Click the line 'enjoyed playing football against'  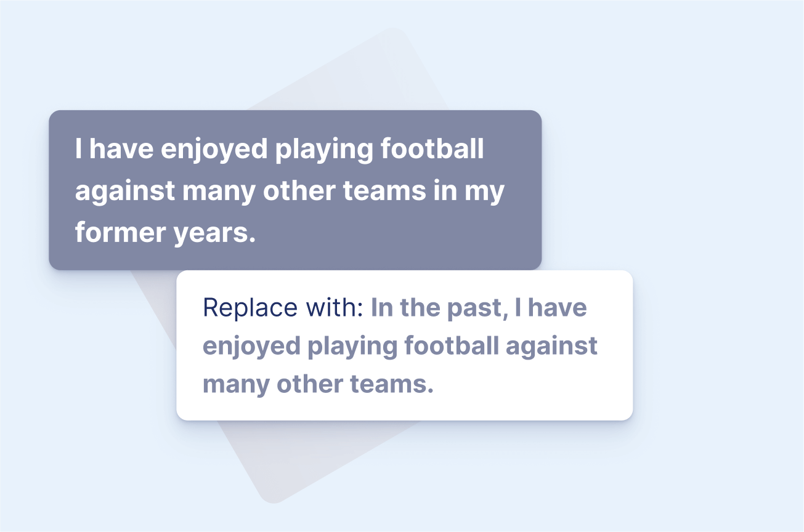[x=400, y=346]
